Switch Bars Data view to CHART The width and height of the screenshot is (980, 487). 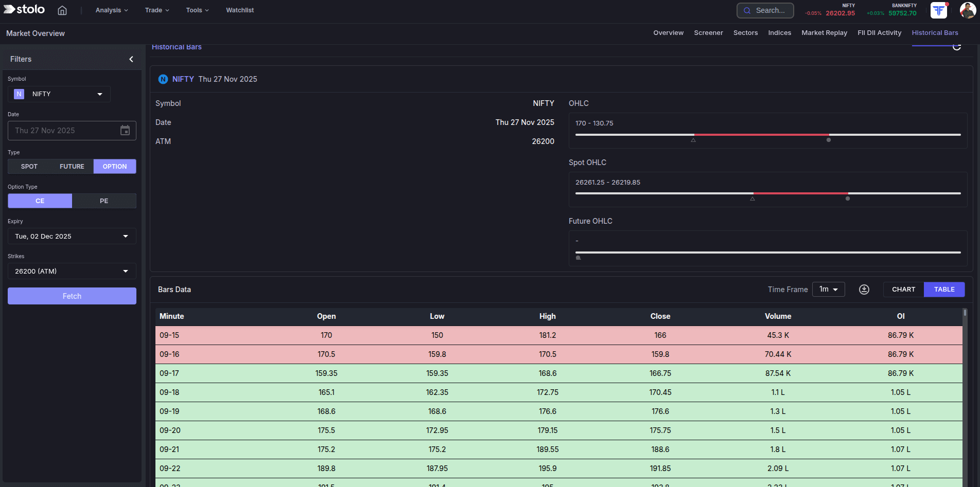[x=903, y=289]
